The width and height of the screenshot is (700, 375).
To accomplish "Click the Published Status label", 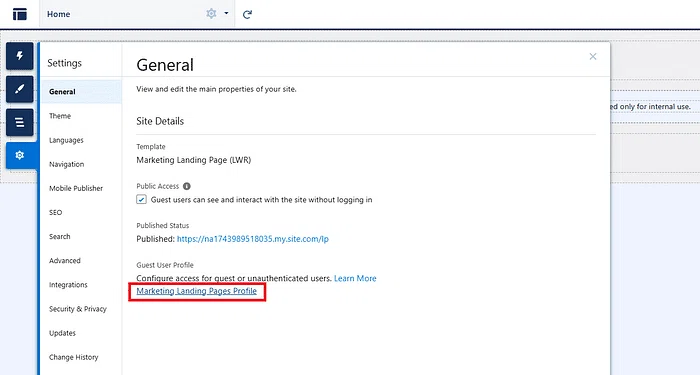I will (162, 225).
